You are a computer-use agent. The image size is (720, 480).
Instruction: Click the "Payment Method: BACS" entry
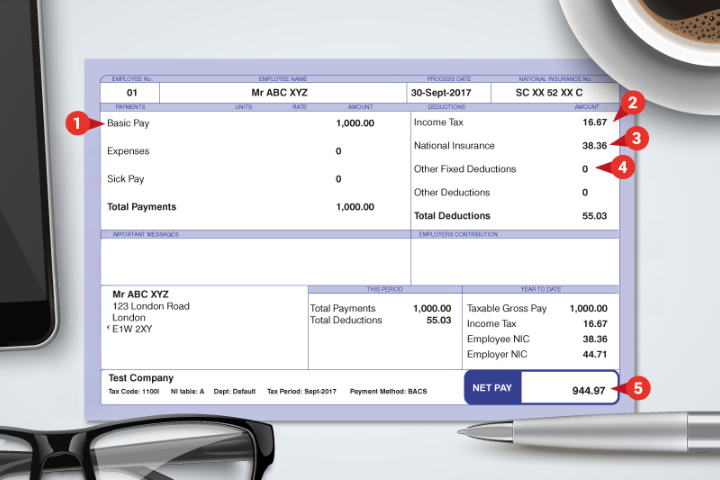click(388, 391)
